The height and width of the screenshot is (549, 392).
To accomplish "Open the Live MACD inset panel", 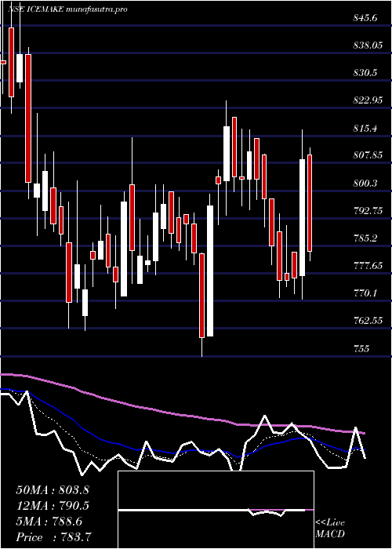I will 216,510.
